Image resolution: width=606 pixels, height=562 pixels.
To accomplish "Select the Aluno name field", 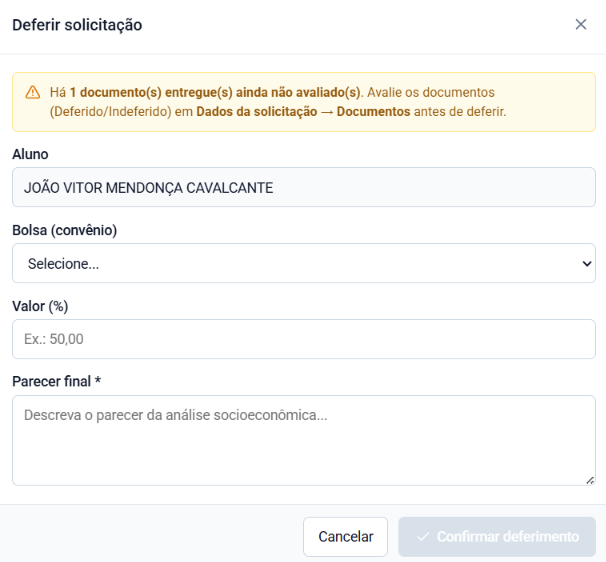I will (304, 187).
